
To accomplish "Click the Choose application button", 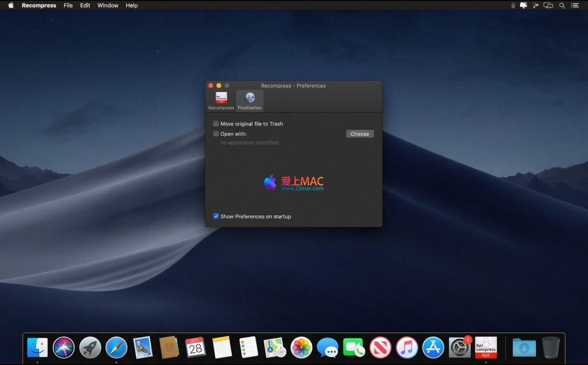I will [360, 134].
